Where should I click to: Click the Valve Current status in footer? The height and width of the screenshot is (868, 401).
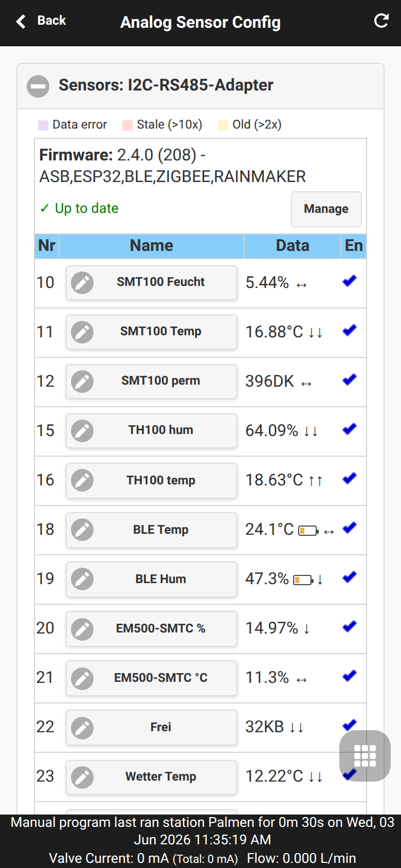[x=143, y=858]
